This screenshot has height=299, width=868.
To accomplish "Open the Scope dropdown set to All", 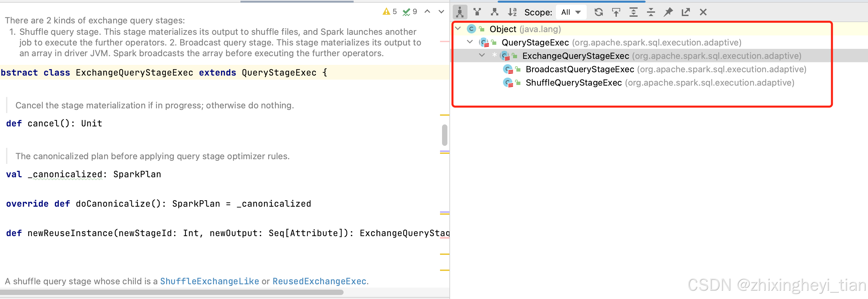I will pyautogui.click(x=571, y=12).
